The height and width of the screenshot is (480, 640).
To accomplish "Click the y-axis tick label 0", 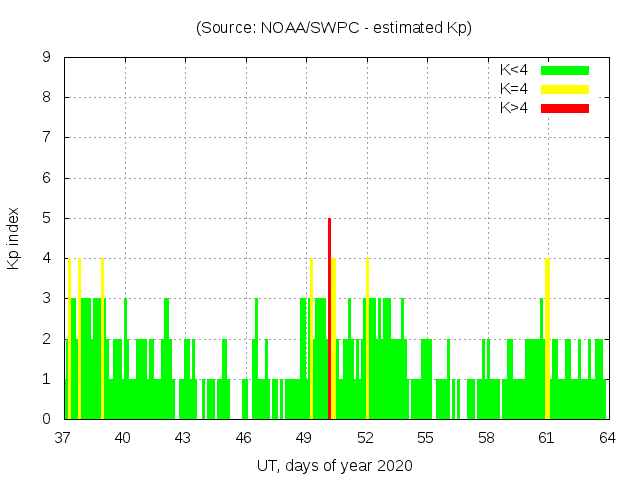I will click(x=46, y=419).
